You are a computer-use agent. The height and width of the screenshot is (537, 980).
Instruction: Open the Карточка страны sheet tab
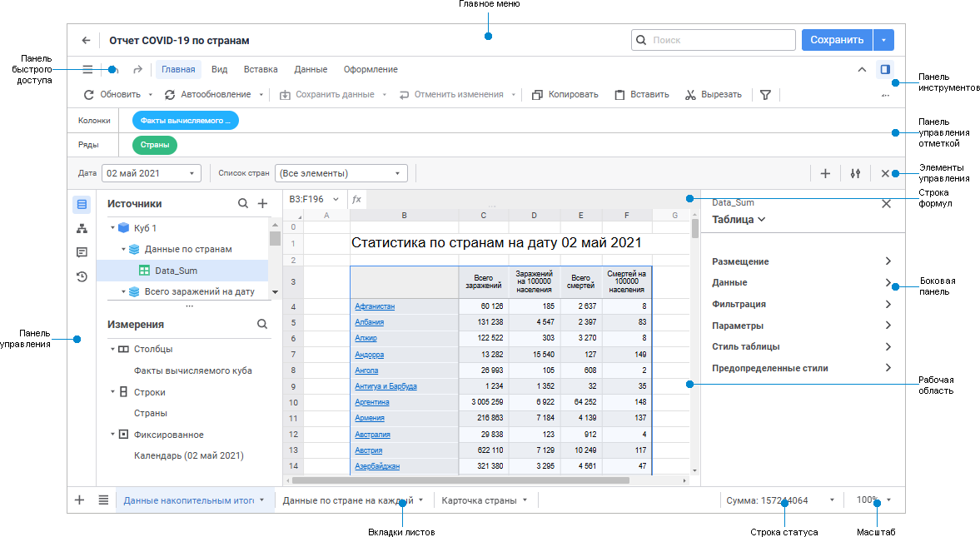(479, 500)
